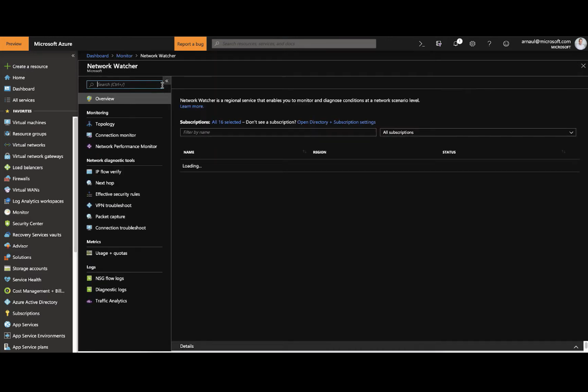Image resolution: width=588 pixels, height=392 pixels.
Task: Click the Subscriptions key icon
Action: pyautogui.click(x=7, y=313)
